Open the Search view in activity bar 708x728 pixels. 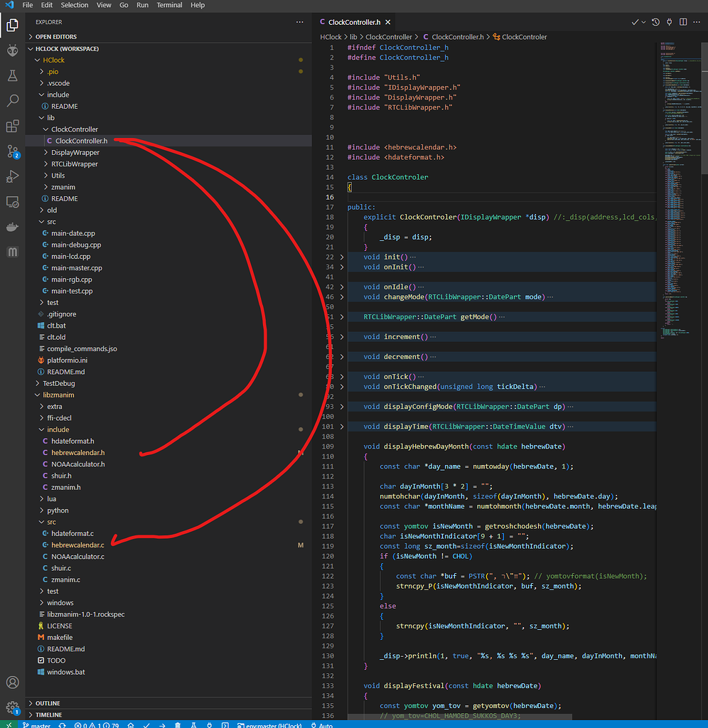point(13,100)
